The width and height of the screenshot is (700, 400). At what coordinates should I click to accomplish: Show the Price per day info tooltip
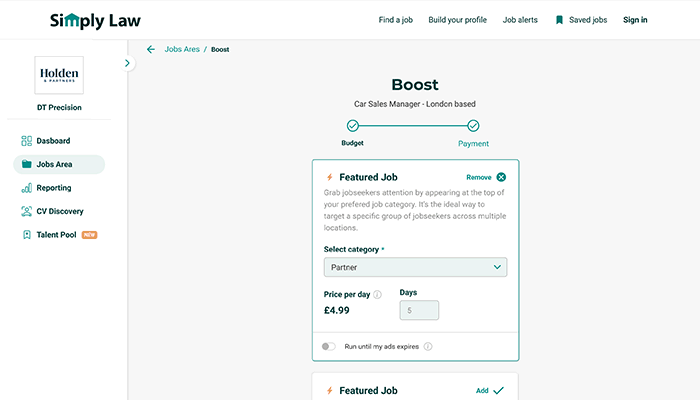(377, 295)
